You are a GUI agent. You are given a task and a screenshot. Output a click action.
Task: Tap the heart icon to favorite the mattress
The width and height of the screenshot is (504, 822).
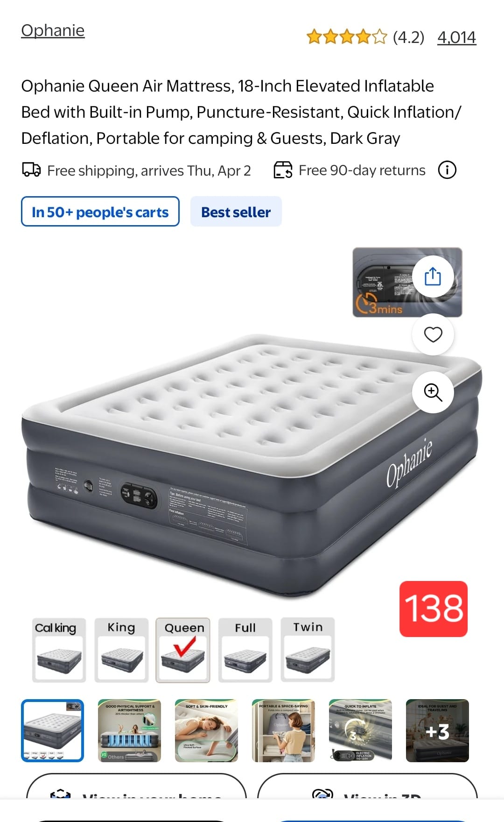coord(433,334)
